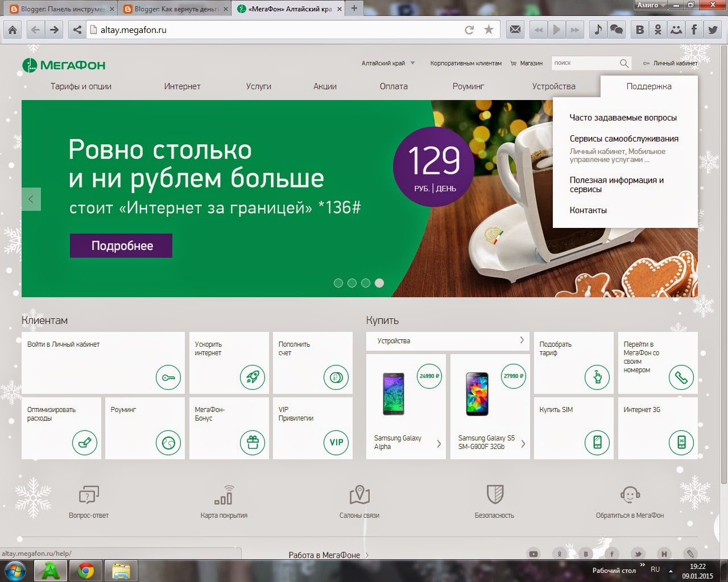Bookmark the page with the star icon
This screenshot has height=582, width=728.
[x=489, y=30]
